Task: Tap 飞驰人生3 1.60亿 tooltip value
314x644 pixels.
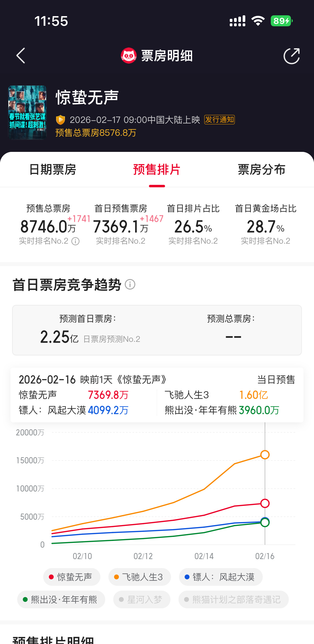Action: [254, 395]
